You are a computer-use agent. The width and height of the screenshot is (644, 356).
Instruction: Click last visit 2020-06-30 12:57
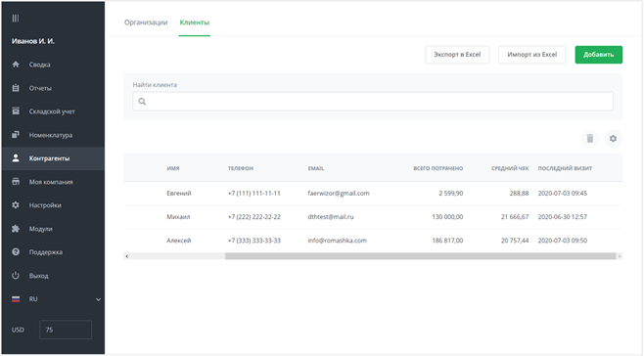(x=562, y=217)
